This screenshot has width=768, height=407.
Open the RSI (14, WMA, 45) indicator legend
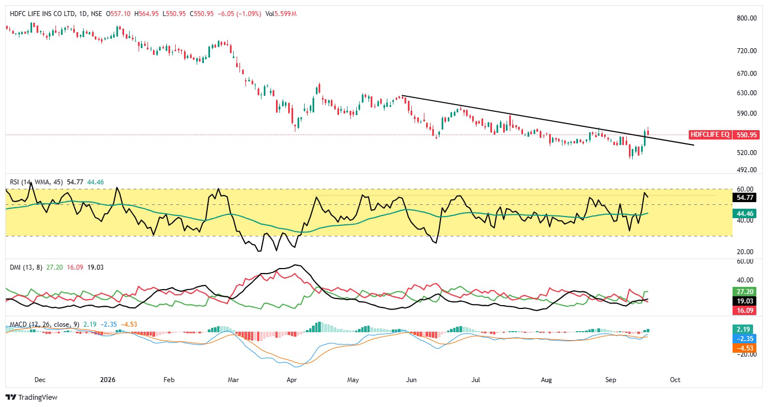pyautogui.click(x=36, y=182)
